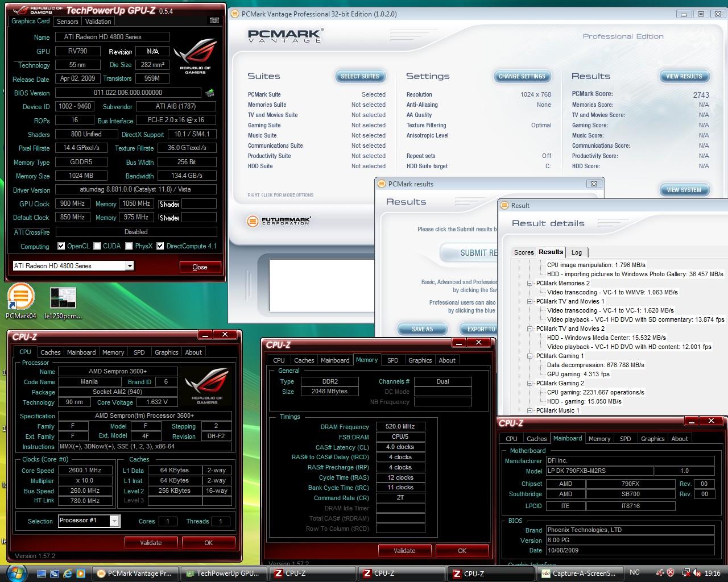The width and height of the screenshot is (728, 582).
Task: Click the VIEW SYSTEM button
Action: 684,190
